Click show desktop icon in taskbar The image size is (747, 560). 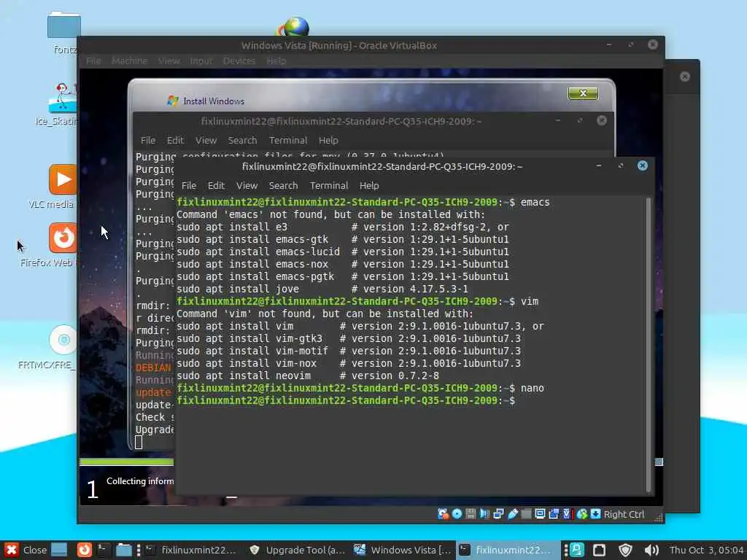[x=59, y=550]
